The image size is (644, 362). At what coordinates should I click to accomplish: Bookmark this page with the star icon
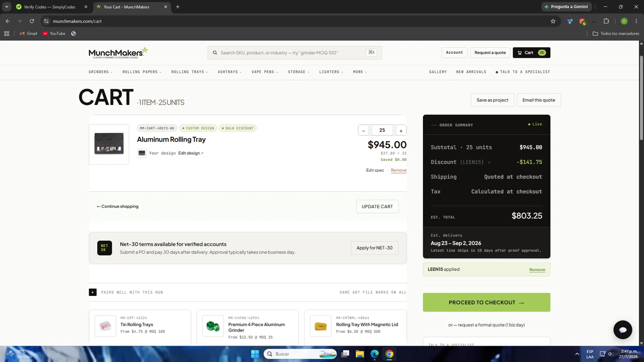[x=553, y=21]
